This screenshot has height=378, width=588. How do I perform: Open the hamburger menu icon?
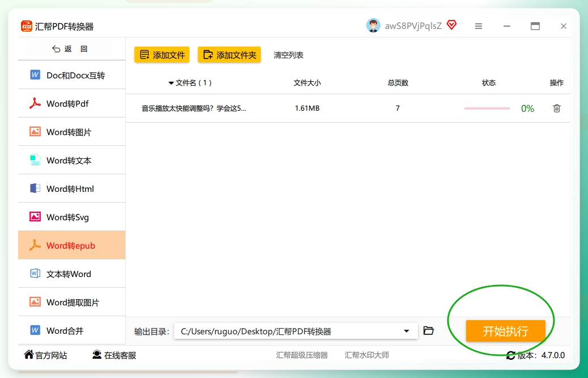point(479,26)
